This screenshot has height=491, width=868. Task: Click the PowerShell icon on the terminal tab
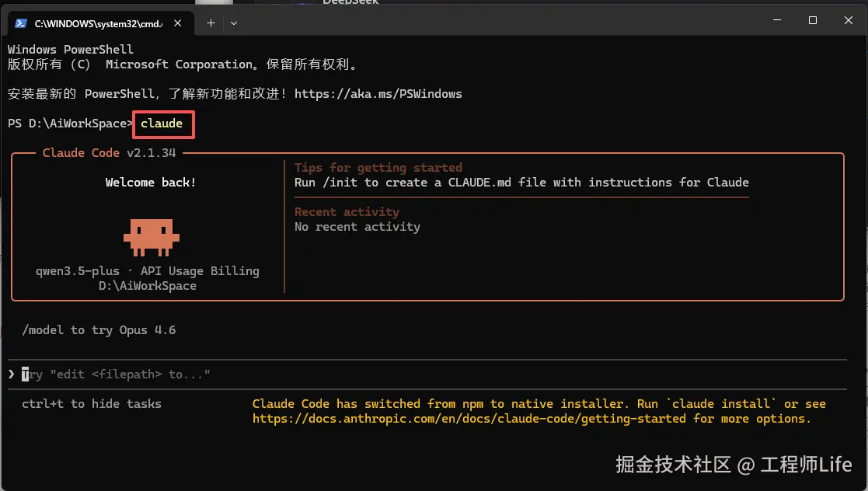tap(21, 23)
